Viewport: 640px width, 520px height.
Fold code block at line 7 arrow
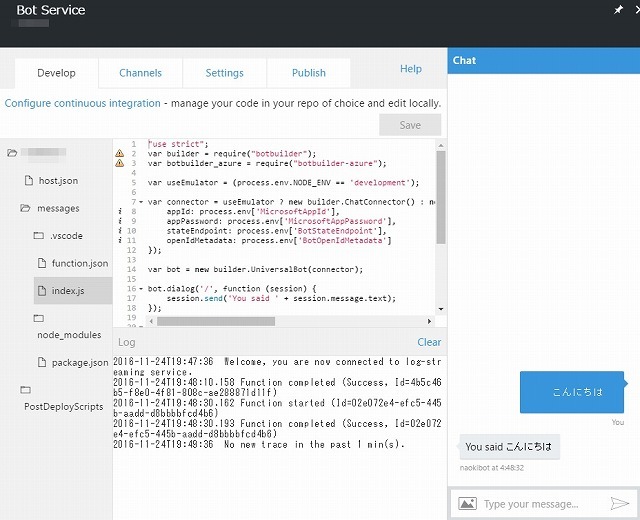[140, 202]
